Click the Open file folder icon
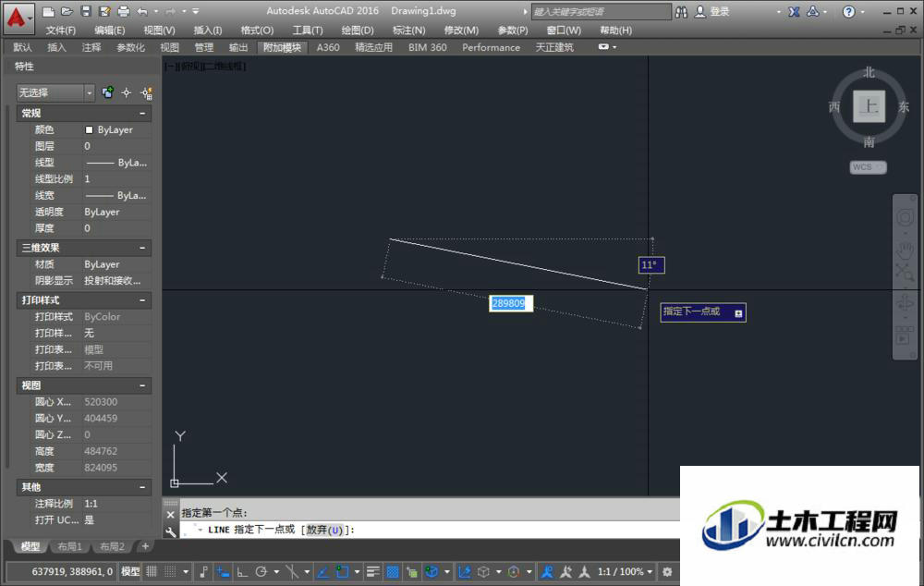The width and height of the screenshot is (924, 586). point(67,11)
